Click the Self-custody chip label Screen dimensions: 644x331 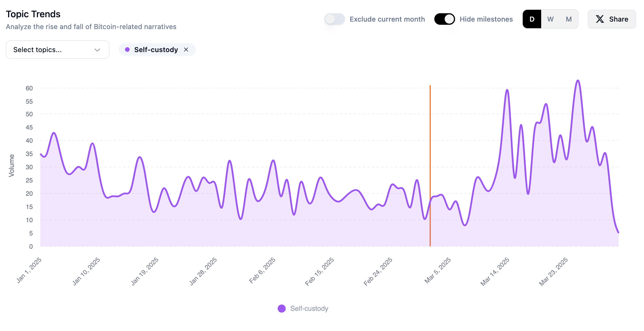pyautogui.click(x=156, y=50)
